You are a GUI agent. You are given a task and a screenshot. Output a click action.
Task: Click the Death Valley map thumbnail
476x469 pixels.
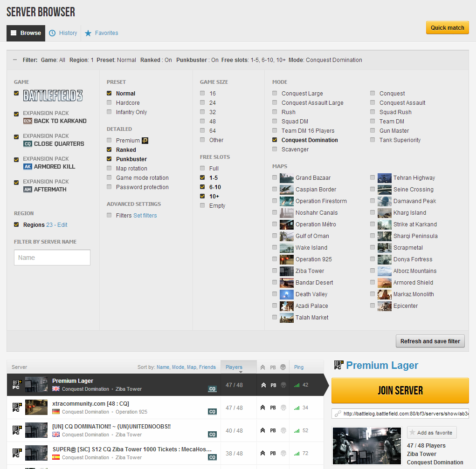click(x=287, y=294)
